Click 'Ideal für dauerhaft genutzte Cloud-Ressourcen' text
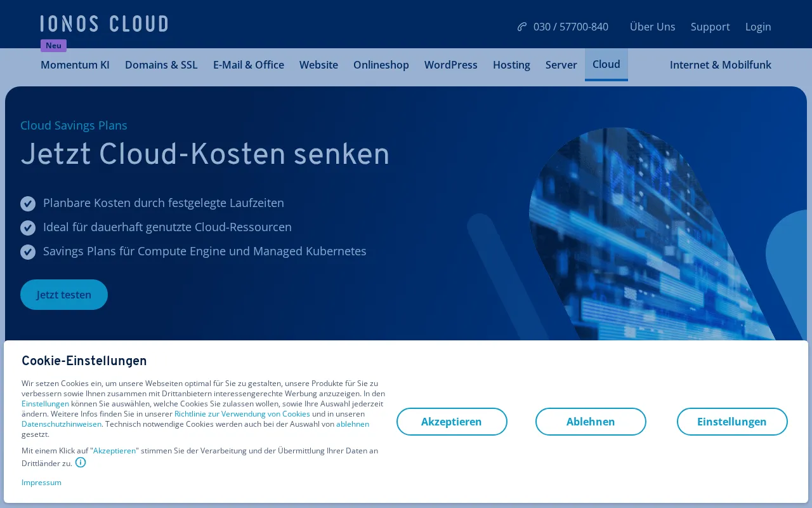 [167, 227]
